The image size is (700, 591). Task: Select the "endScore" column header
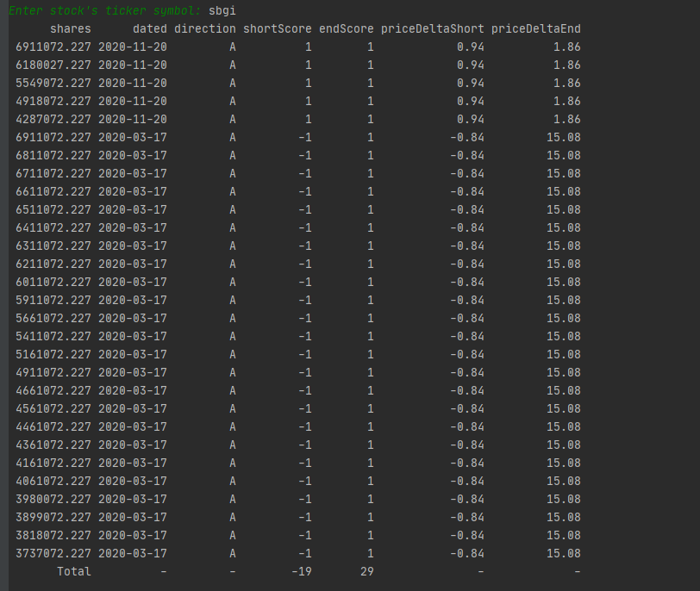tap(347, 29)
